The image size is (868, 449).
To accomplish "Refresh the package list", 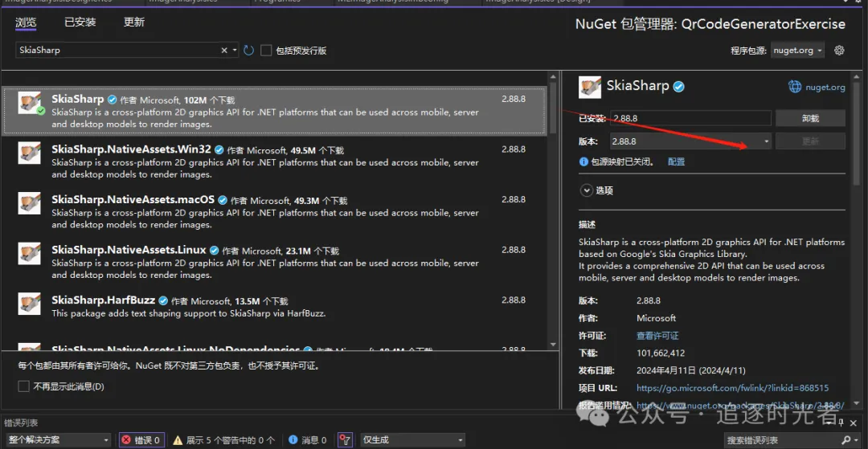I will [x=248, y=51].
